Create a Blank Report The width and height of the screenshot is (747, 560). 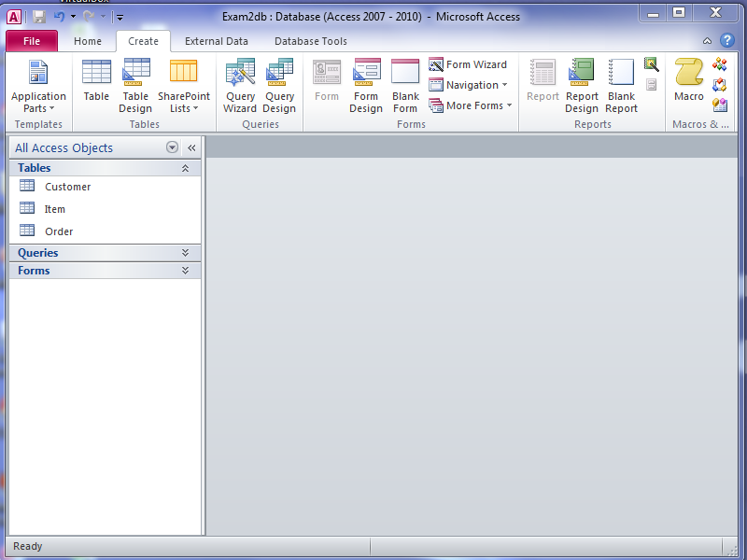pyautogui.click(x=621, y=84)
